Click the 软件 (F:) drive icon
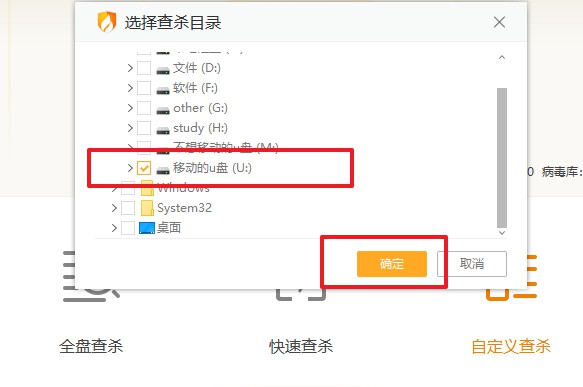The width and height of the screenshot is (583, 387). tap(163, 90)
